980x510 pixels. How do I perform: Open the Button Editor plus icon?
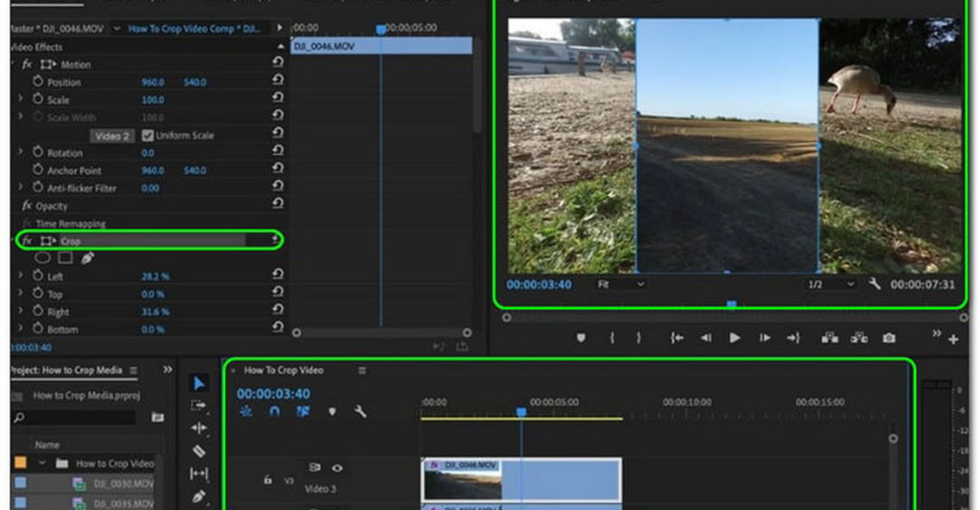pyautogui.click(x=953, y=339)
